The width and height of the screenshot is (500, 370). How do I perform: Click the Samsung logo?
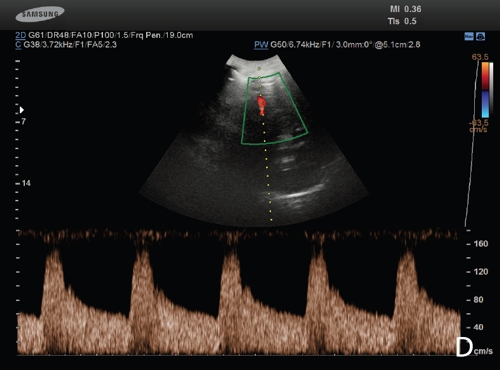[x=40, y=14]
